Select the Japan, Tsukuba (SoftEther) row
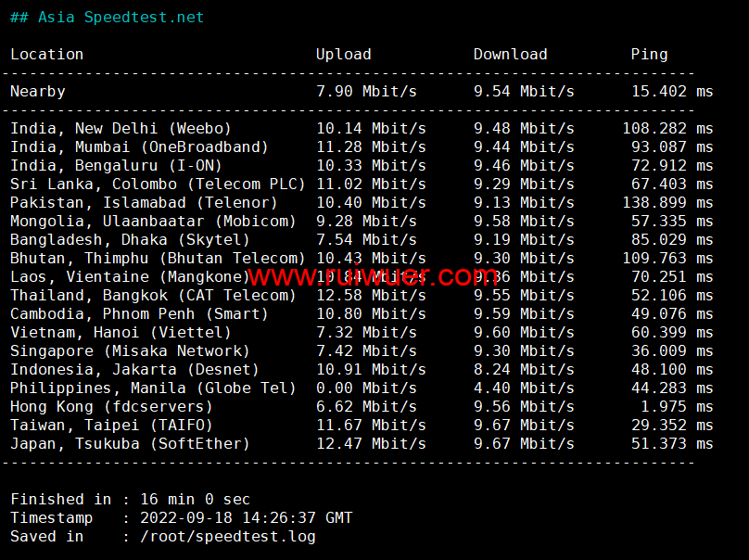Image resolution: width=749 pixels, height=560 pixels. tap(130, 444)
